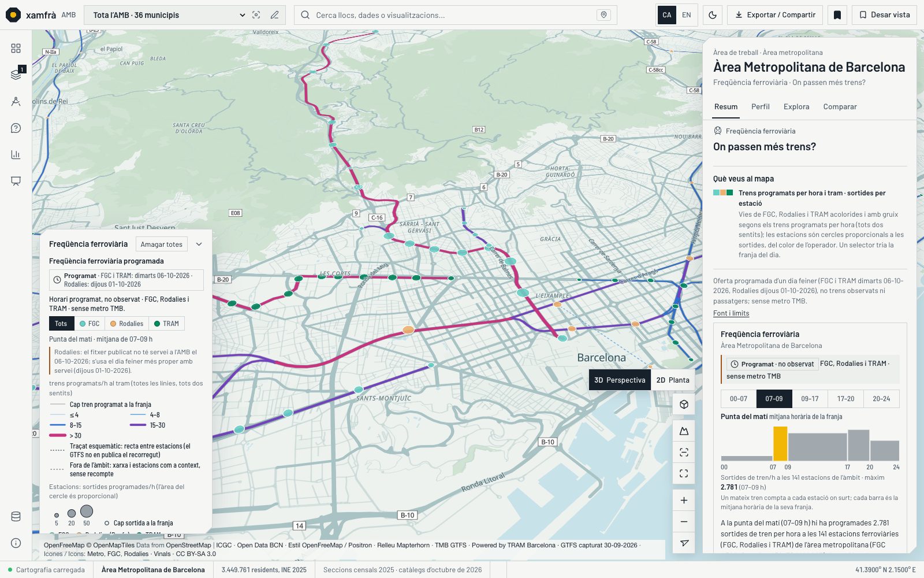Select the compass drawing tool icon
924x578 pixels.
click(x=16, y=101)
